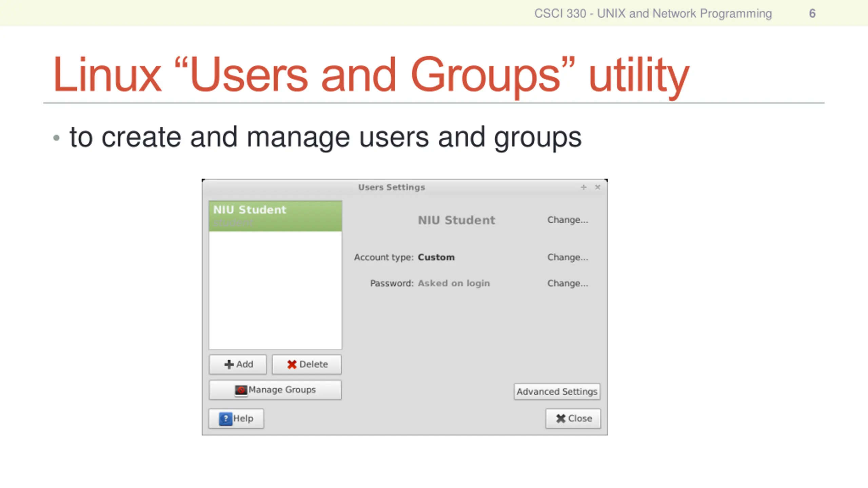
Task: Click the 'CSCI 330 - UNIX and Network Programming' header
Action: [x=653, y=14]
